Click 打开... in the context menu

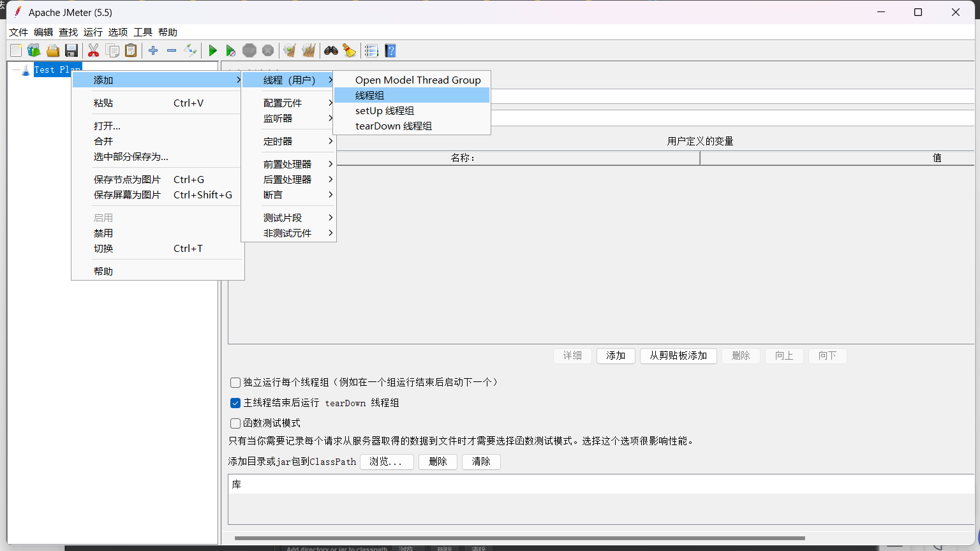pyautogui.click(x=158, y=126)
